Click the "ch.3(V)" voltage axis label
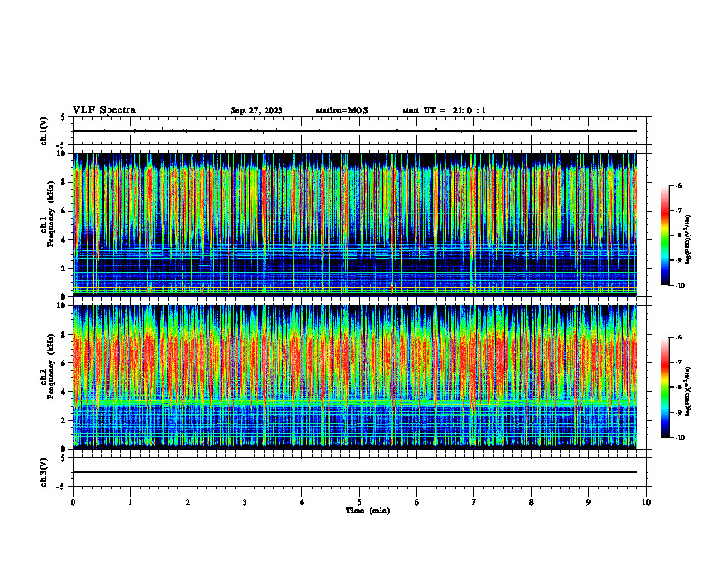Viewport: 728px width, 563px height. point(43,472)
